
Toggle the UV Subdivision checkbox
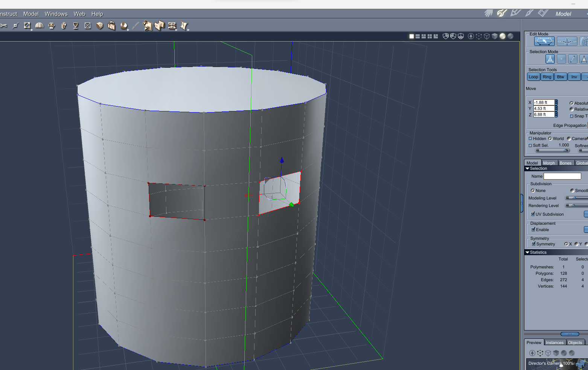click(533, 214)
